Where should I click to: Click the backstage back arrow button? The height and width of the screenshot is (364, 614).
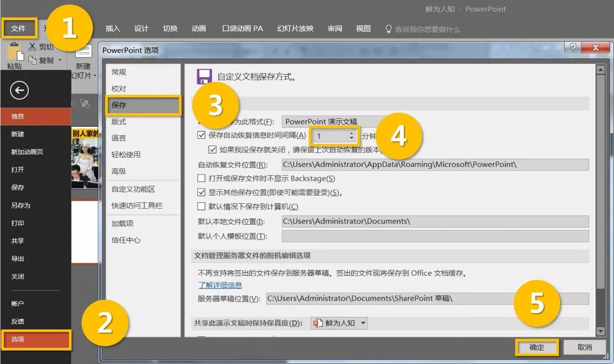(x=19, y=90)
